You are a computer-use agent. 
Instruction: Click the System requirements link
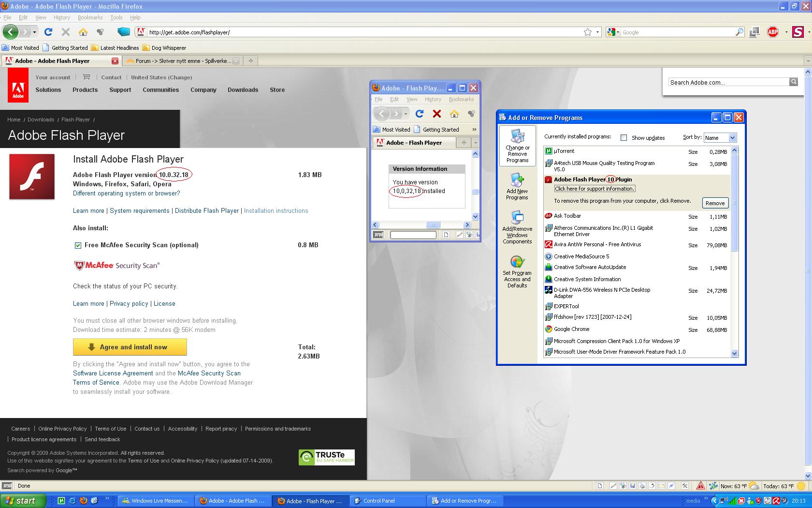tap(140, 211)
